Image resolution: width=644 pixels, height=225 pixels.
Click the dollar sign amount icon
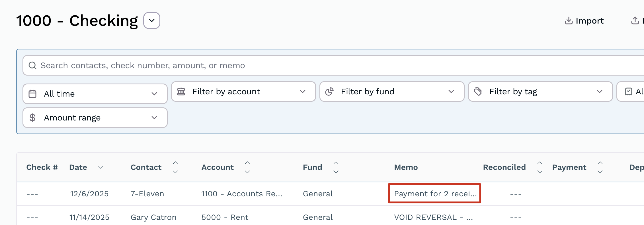(32, 118)
